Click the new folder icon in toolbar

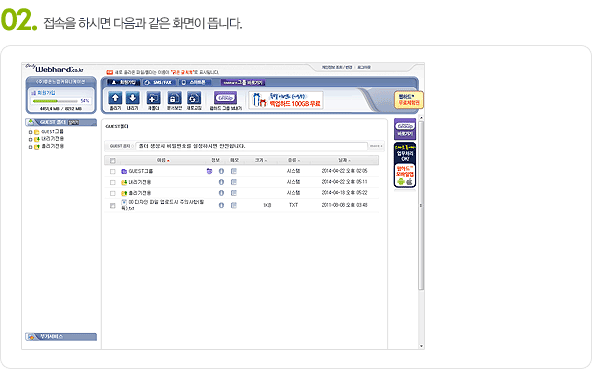[153, 98]
